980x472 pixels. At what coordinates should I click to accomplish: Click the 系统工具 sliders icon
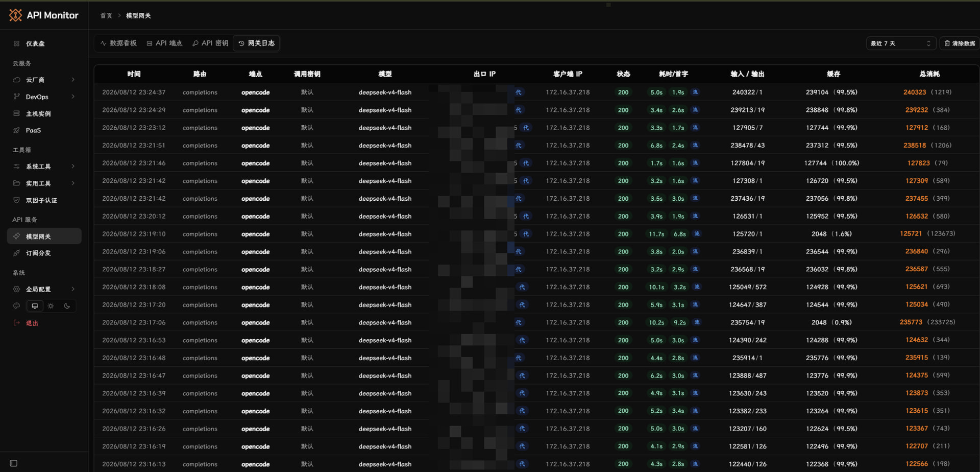click(16, 167)
